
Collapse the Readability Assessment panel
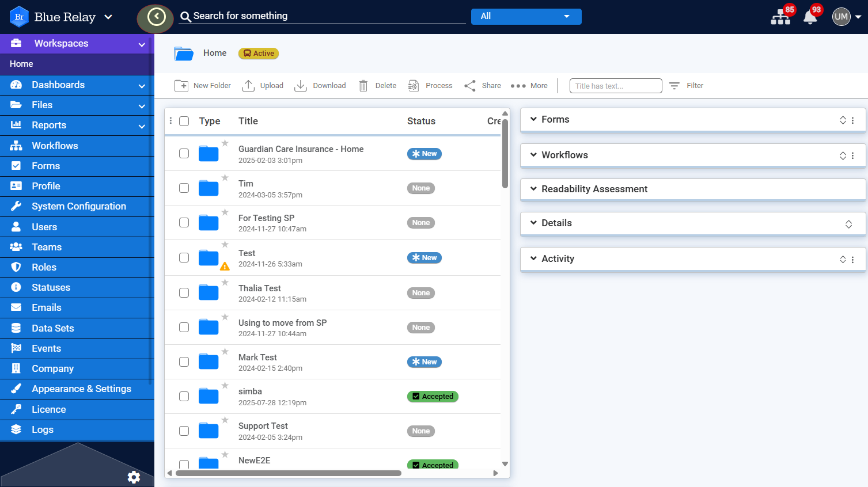point(533,189)
